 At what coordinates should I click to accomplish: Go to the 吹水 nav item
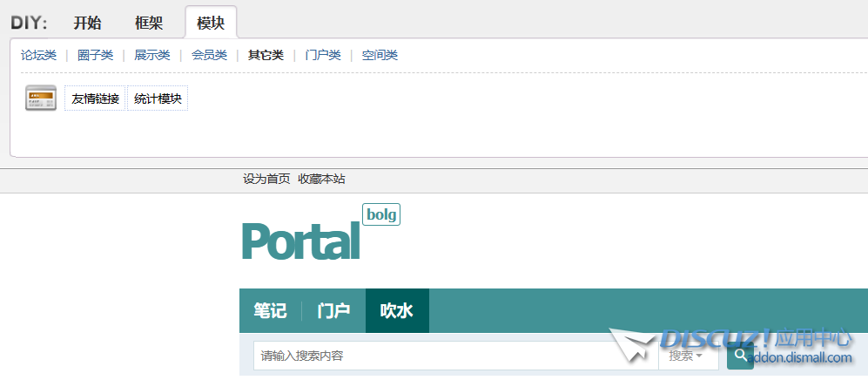[x=397, y=311]
